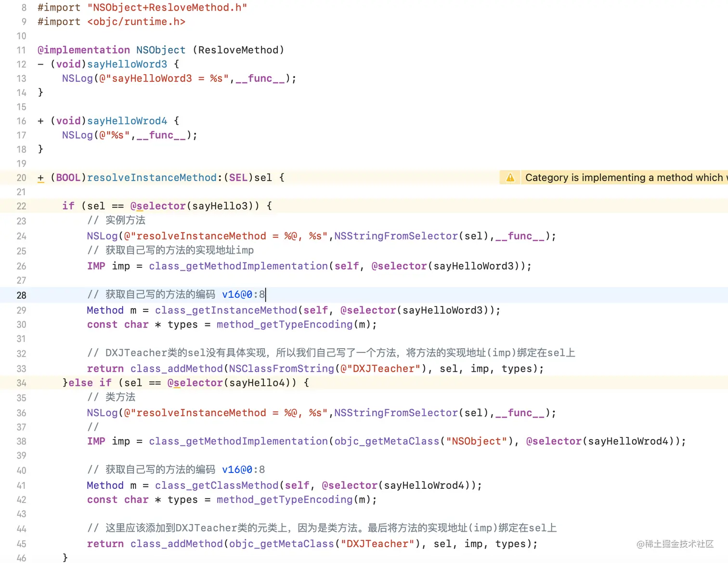Click line number 12 in the gutter

[x=21, y=64]
